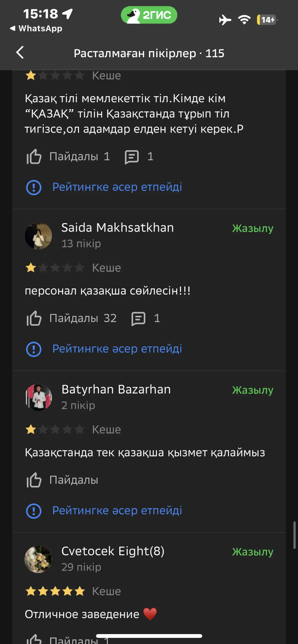Tap info icon under the first review
The image size is (298, 644).
(x=34, y=187)
